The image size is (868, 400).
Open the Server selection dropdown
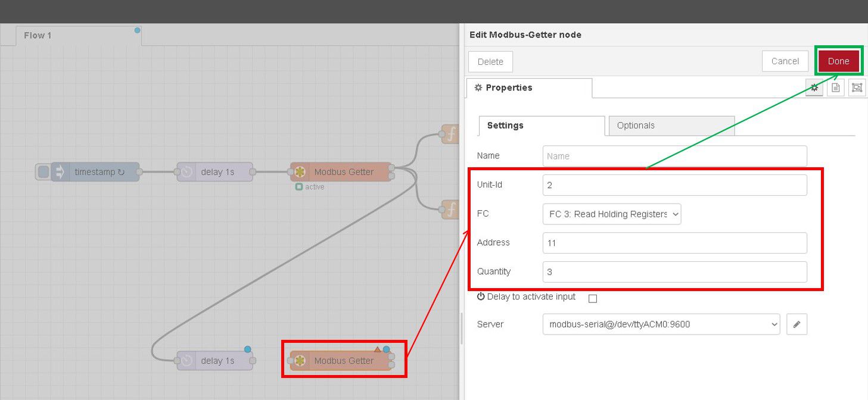(661, 324)
